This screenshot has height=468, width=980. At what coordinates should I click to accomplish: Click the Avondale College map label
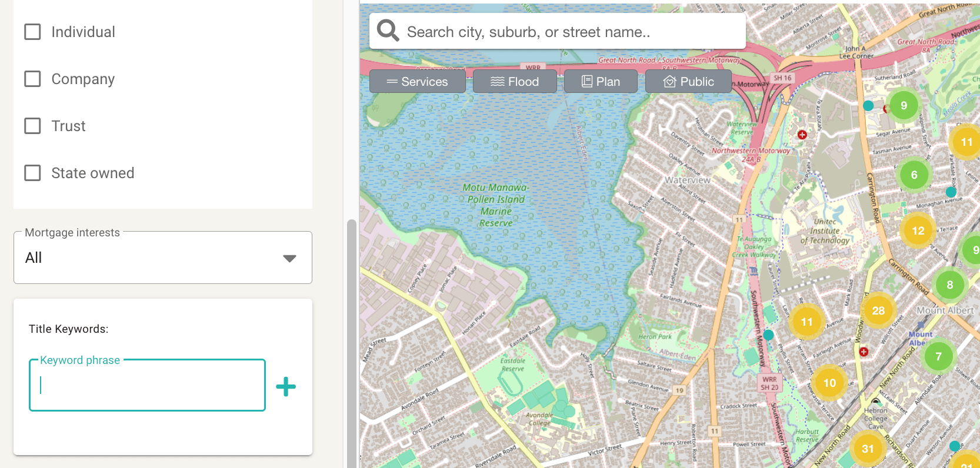[x=539, y=419]
